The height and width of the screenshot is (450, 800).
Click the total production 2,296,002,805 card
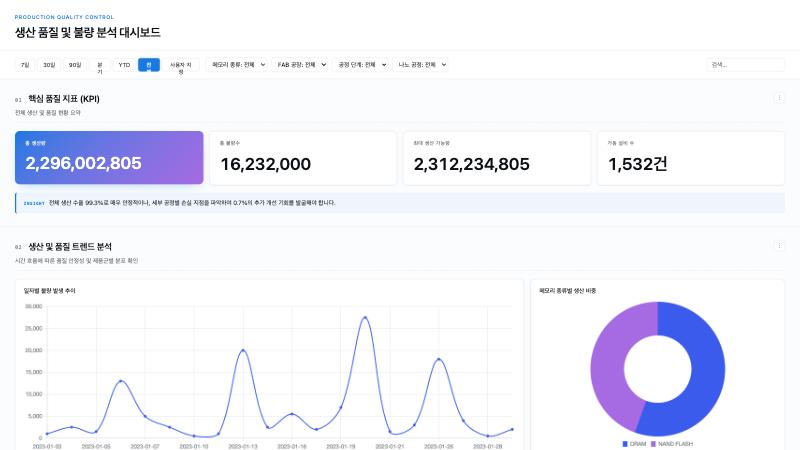[x=109, y=158]
